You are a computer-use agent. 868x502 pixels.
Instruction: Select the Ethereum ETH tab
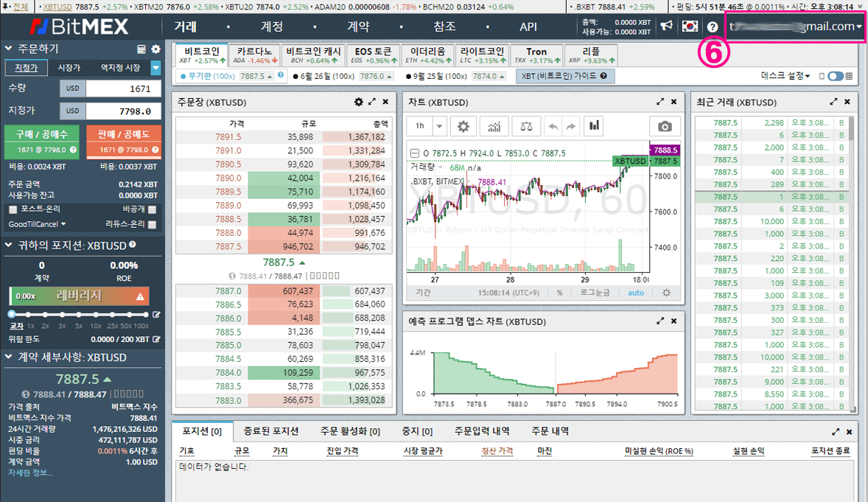point(427,55)
